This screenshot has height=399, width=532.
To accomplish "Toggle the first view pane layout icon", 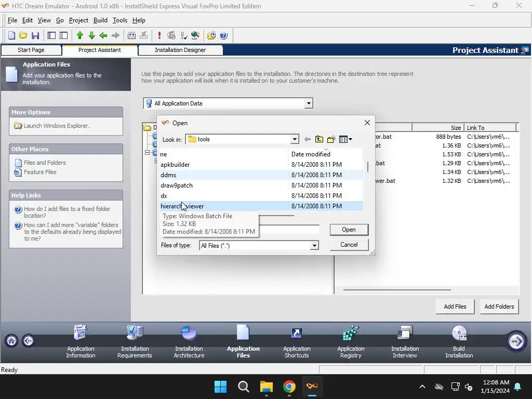I will (51, 35).
